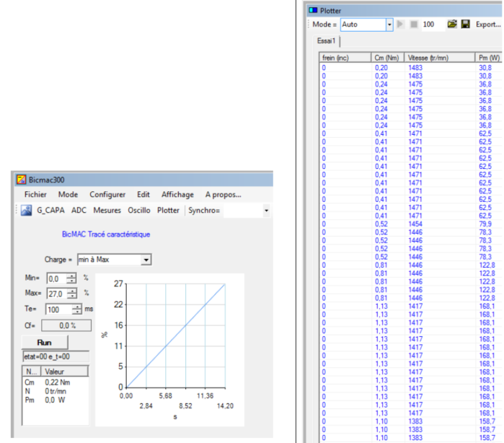The width and height of the screenshot is (504, 443).
Task: Click the 'etat=00 e_t=00' status field
Action: tap(56, 356)
